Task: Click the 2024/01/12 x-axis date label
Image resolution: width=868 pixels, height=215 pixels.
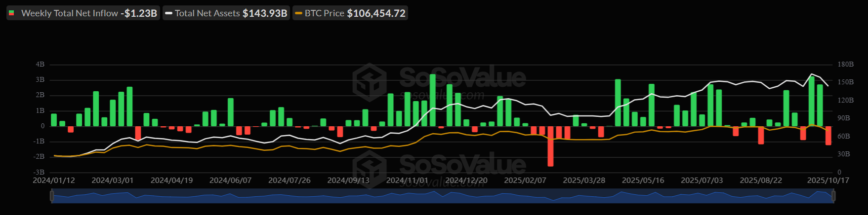Action: coord(54,180)
